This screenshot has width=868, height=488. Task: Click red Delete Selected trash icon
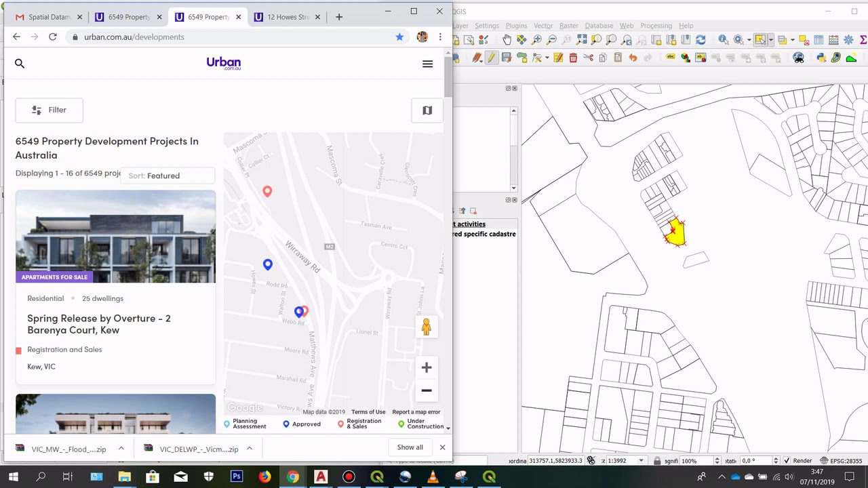tap(573, 58)
